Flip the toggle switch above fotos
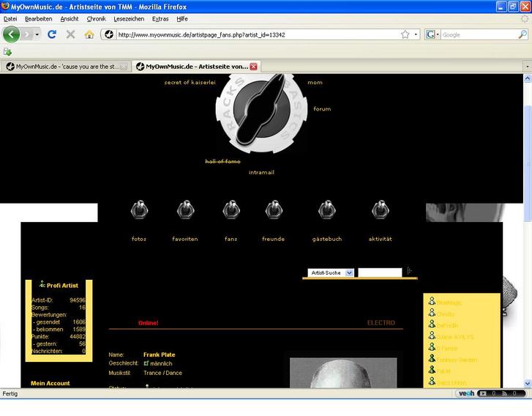Screen dimensions: 532x416 coord(139,211)
